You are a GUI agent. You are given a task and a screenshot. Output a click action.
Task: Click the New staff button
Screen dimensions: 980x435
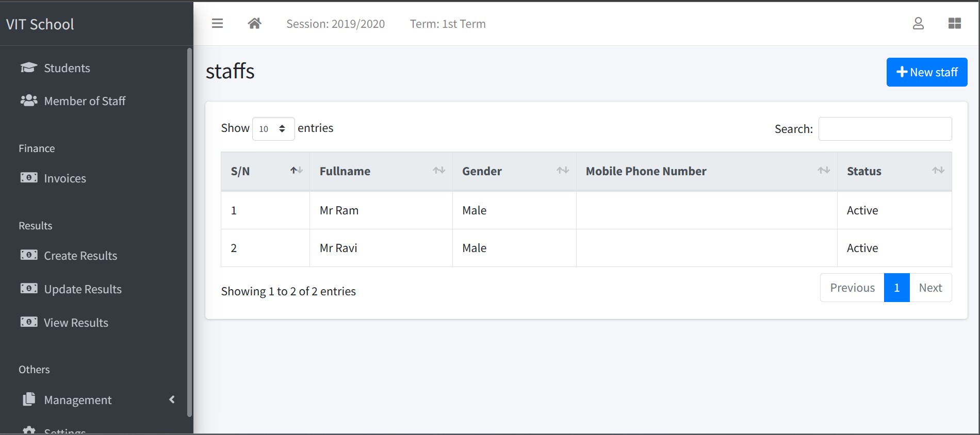(x=927, y=72)
